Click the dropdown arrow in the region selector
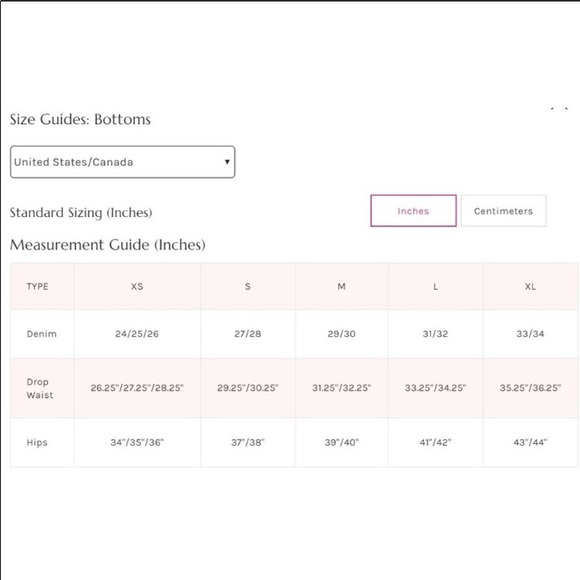The image size is (580, 580). [x=227, y=162]
